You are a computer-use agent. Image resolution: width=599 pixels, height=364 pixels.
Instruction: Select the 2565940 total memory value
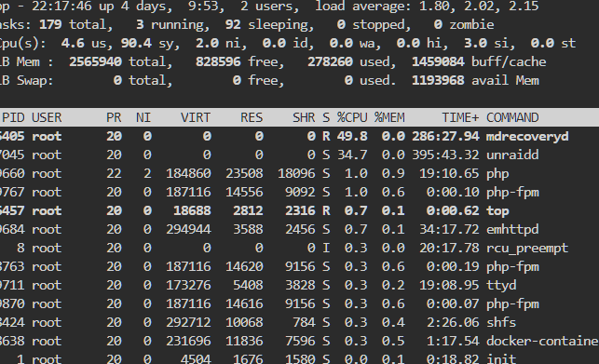[95, 61]
